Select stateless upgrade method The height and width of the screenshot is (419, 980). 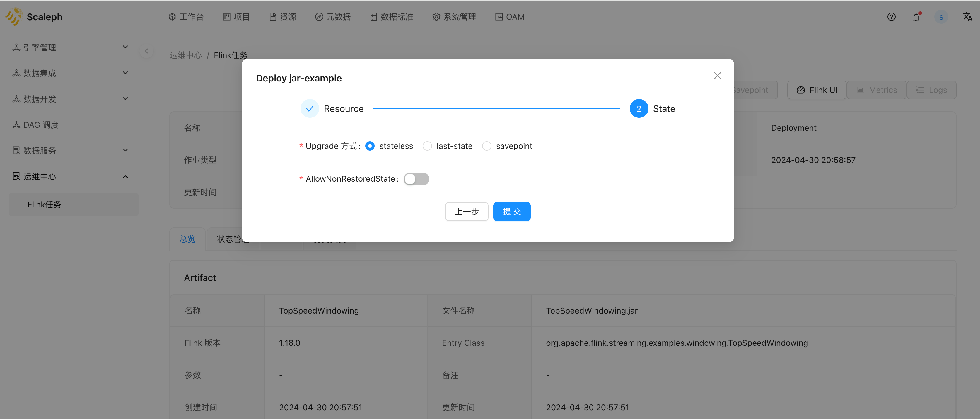click(370, 146)
